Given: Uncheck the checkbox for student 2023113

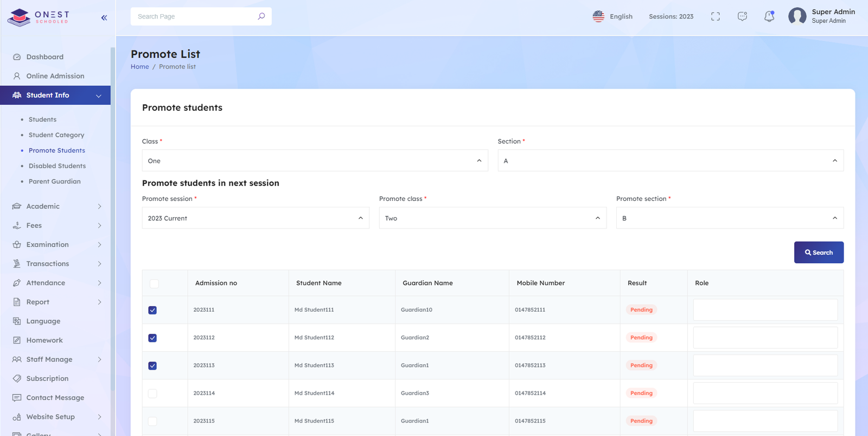Looking at the screenshot, I should pyautogui.click(x=152, y=365).
